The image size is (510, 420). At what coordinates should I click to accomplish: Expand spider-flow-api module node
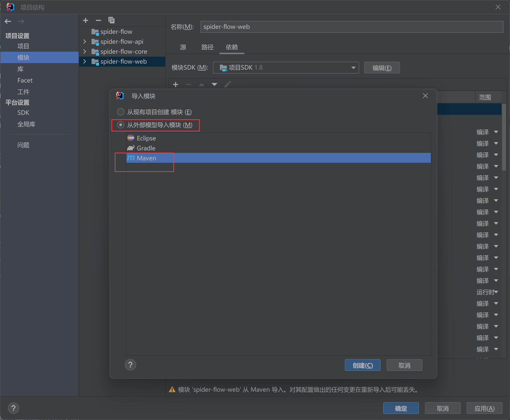(85, 42)
